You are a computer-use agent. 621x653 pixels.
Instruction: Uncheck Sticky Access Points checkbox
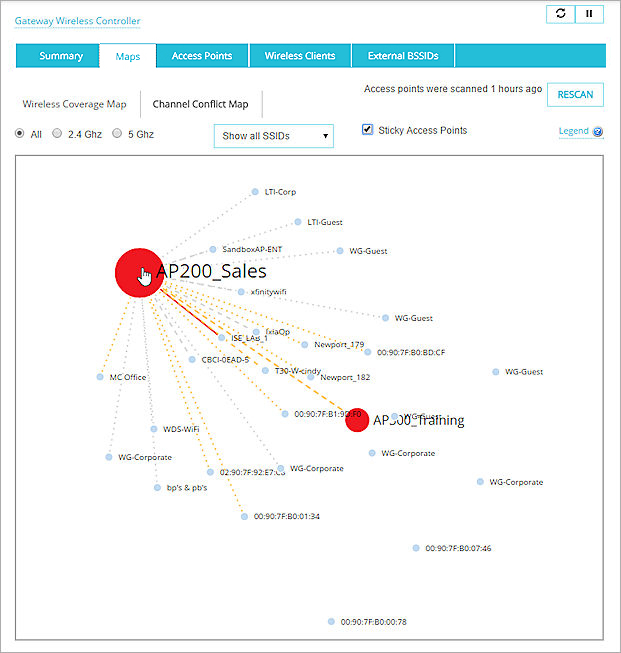(x=368, y=130)
